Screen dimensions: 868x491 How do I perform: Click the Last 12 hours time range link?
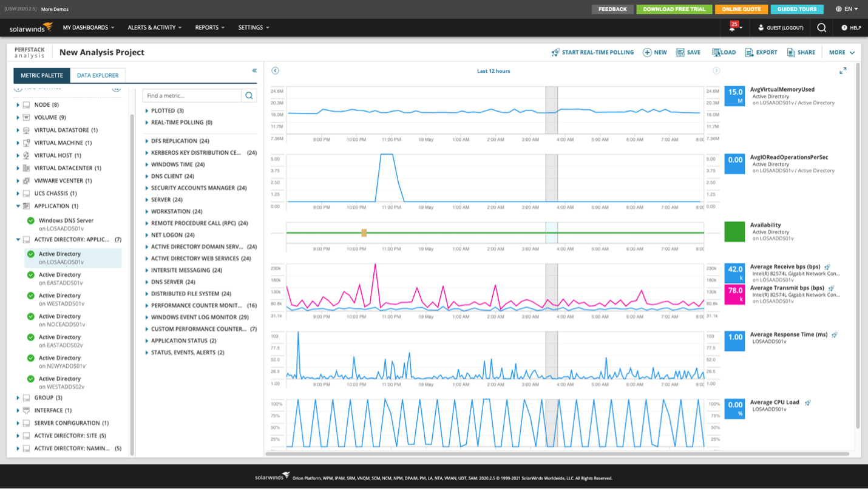pyautogui.click(x=493, y=71)
